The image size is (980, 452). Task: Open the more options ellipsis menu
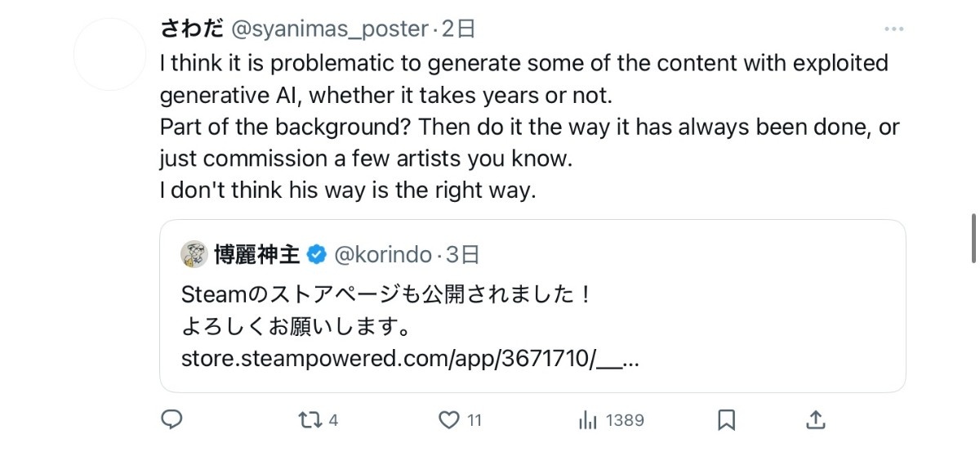click(895, 29)
